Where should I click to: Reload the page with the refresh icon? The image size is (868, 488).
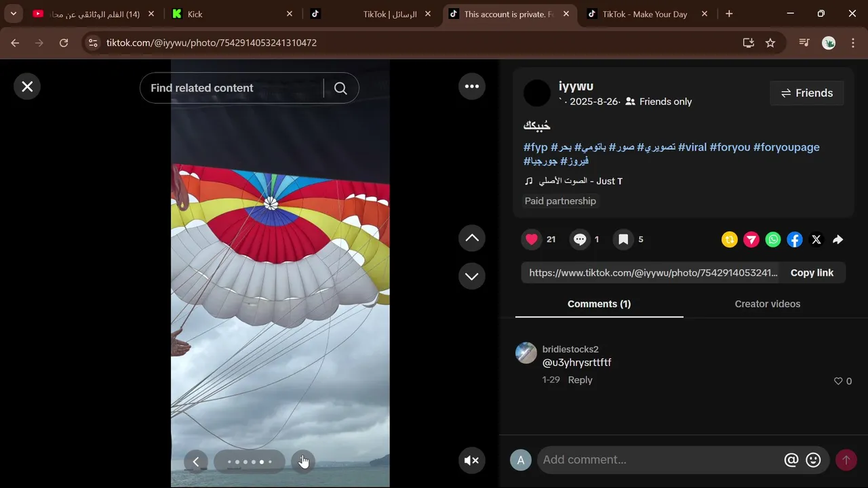tap(64, 43)
